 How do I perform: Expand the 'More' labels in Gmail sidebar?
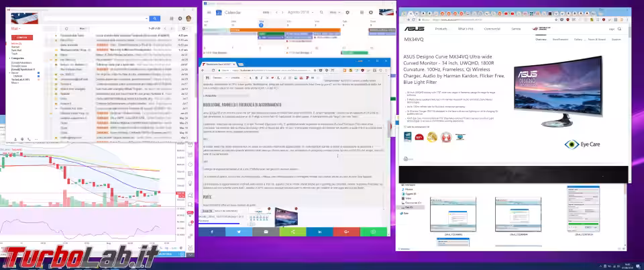coord(15,83)
